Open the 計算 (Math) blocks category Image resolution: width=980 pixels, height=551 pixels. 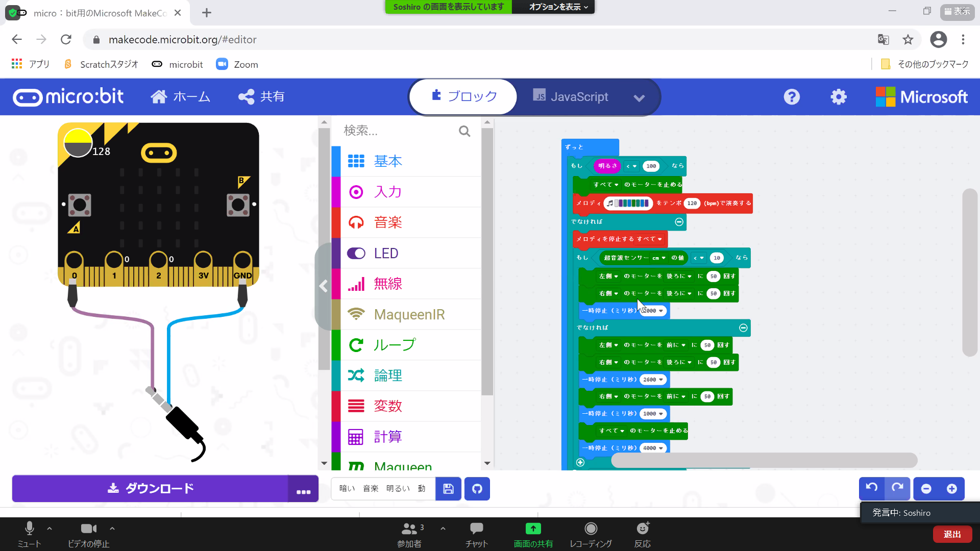(x=406, y=437)
